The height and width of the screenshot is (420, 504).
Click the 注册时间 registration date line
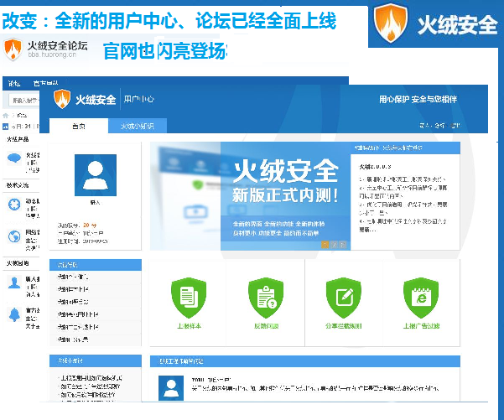coord(83,241)
